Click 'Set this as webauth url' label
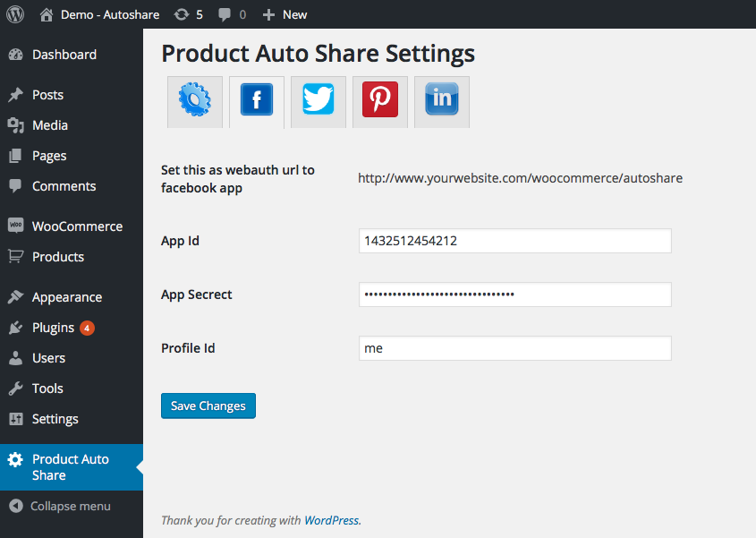Viewport: 756px width, 538px height. coord(238,178)
